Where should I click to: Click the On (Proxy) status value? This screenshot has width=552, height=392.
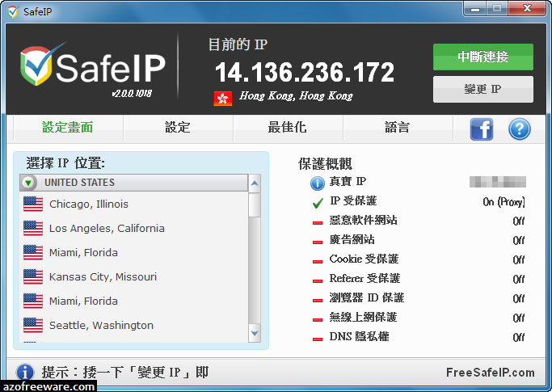[504, 202]
